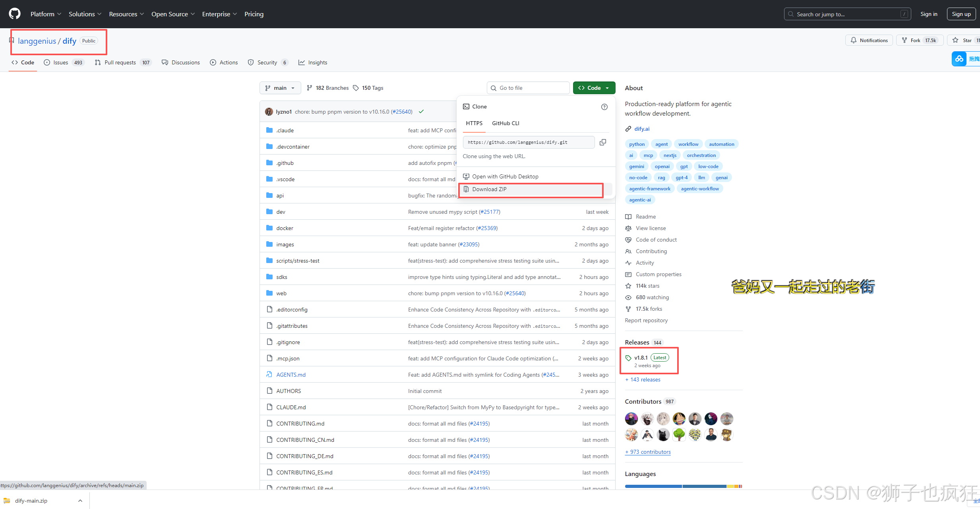Open first contributor avatar
Screen dimensions: 980x509
point(631,418)
